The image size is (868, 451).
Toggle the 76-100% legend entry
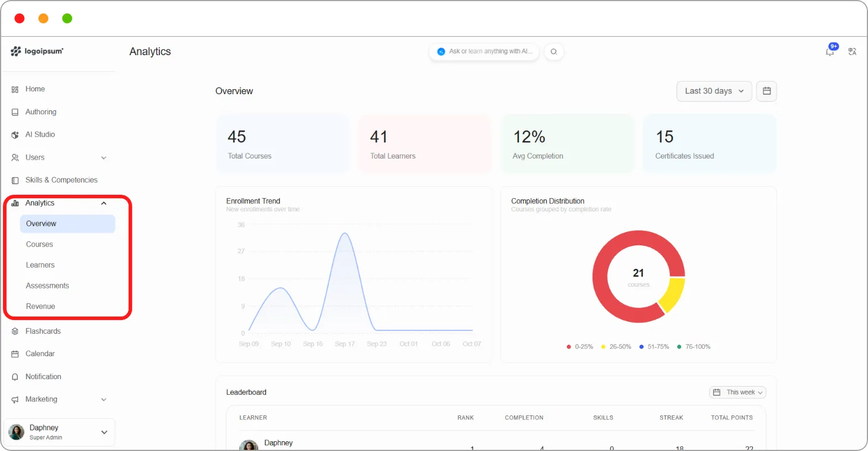694,347
